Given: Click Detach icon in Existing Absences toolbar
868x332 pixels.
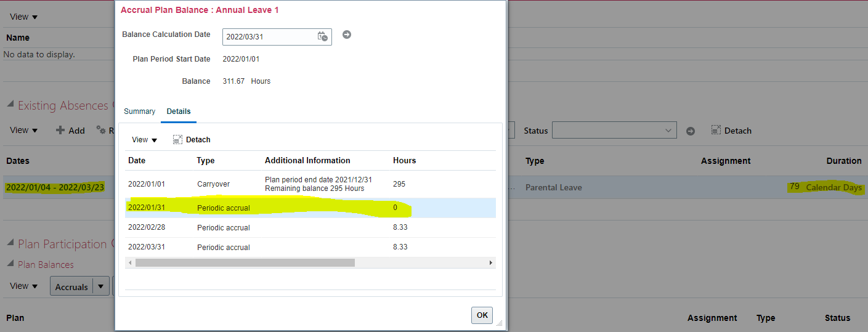Looking at the screenshot, I should pos(716,130).
